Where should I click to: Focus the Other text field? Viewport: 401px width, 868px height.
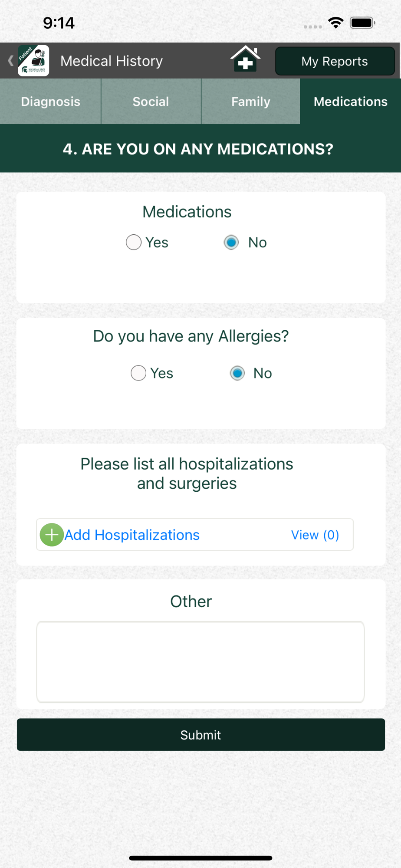(x=200, y=662)
